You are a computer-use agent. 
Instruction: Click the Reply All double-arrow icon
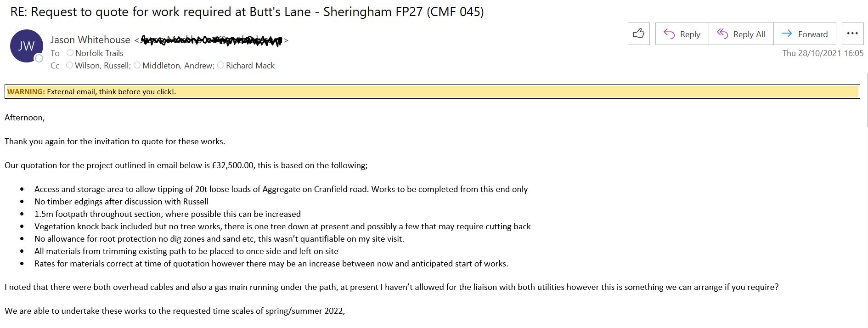(x=722, y=34)
